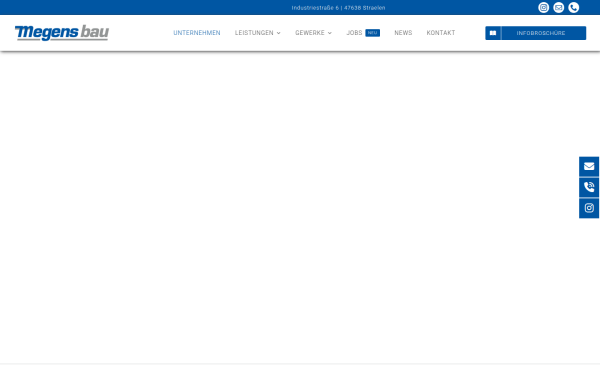600x375 pixels.
Task: Go to the Jobs page
Action: [354, 33]
